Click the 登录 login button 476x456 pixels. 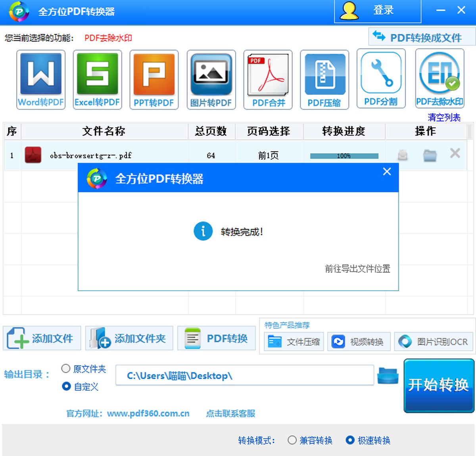tap(378, 11)
